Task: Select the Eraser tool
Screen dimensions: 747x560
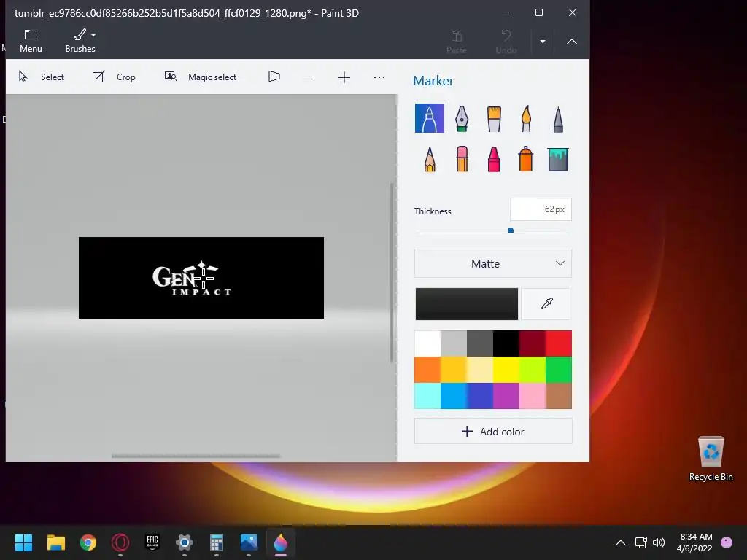Action: point(462,159)
